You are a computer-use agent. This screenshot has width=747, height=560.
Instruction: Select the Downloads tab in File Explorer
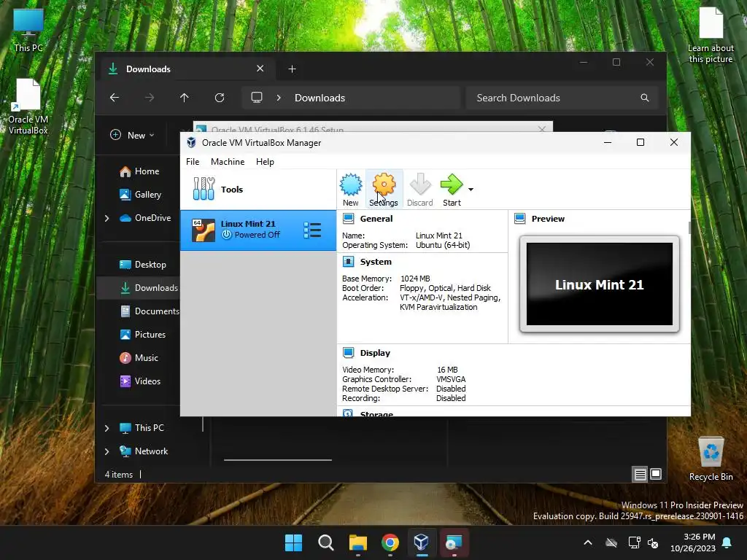click(187, 69)
